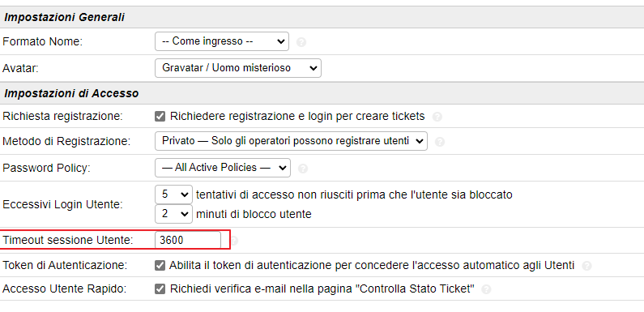Show help tip for Richiesta registrazione
This screenshot has height=312, width=644.
tap(437, 117)
